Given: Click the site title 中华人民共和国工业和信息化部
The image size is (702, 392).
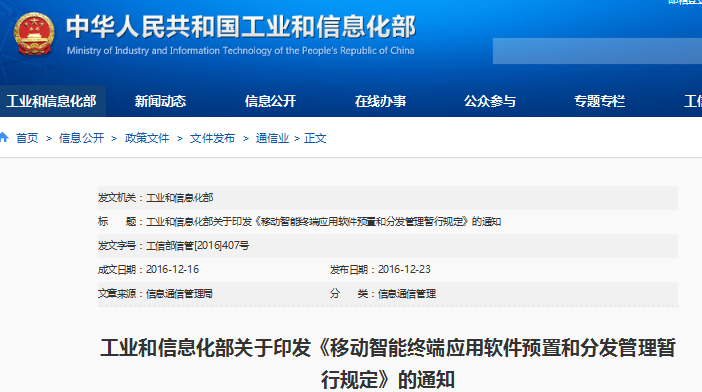Looking at the screenshot, I should [x=241, y=27].
